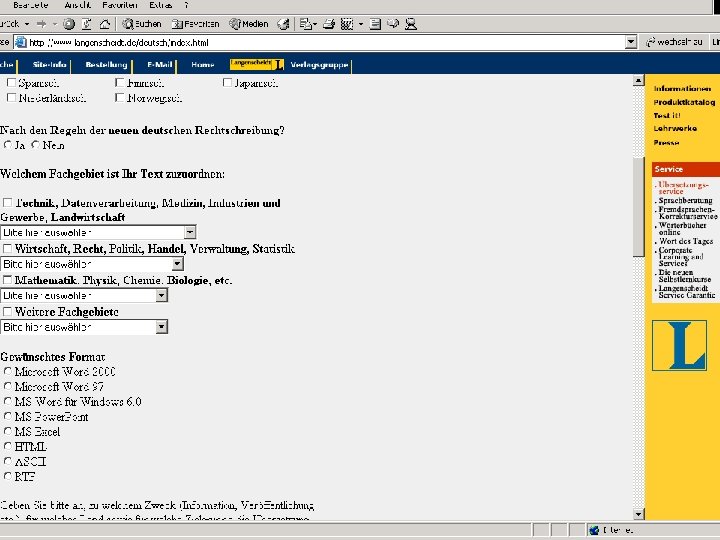Open the Wörterbücher online link
This screenshot has width=720, height=540.
[x=682, y=229]
